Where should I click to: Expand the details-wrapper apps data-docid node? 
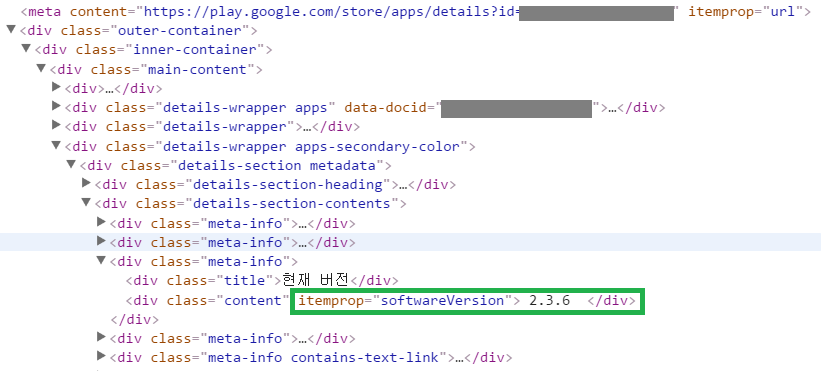[57, 107]
